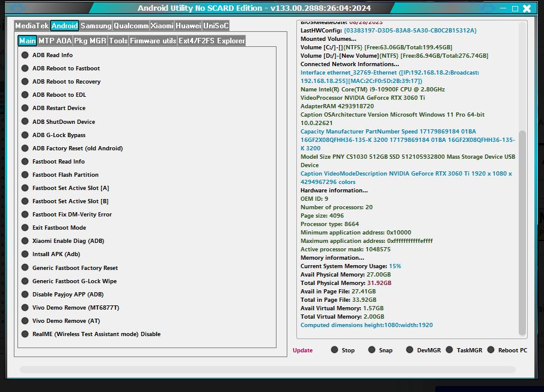
Task: Choose ADB Reboot to Fastboot option
Action: tap(25, 69)
